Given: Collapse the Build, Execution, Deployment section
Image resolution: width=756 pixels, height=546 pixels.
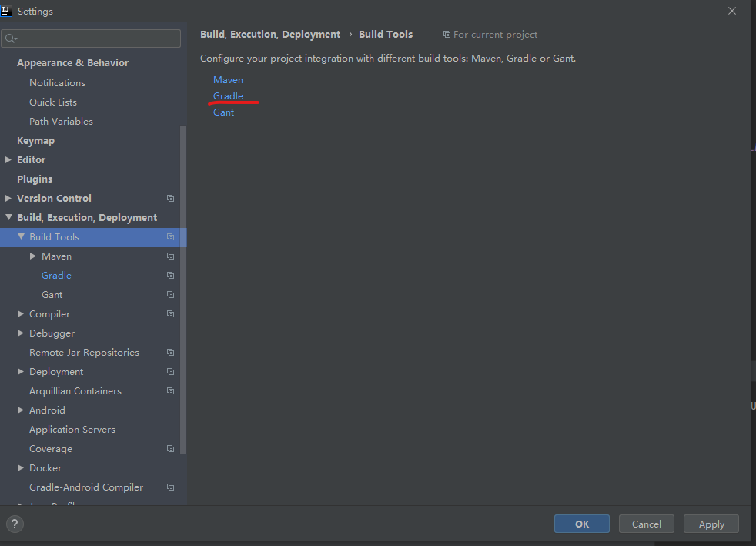Looking at the screenshot, I should pos(8,217).
